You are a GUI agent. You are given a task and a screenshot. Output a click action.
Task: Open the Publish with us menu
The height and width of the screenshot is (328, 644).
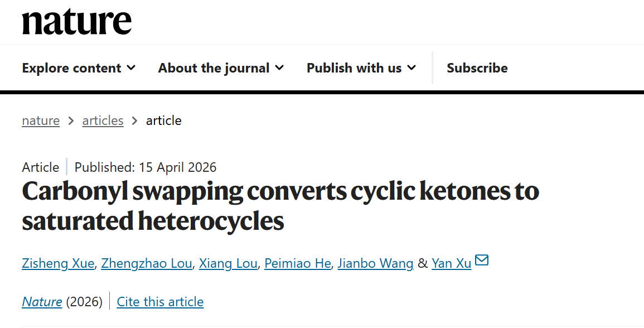354,68
